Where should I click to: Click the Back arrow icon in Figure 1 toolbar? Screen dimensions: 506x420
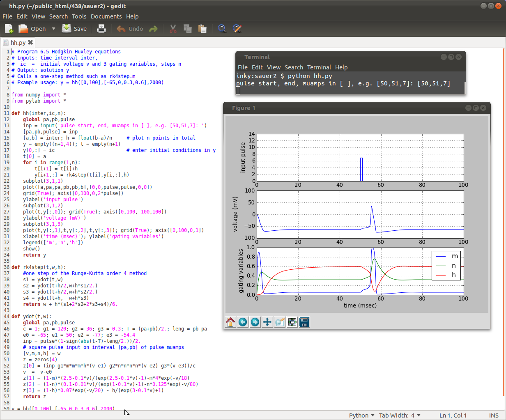click(x=243, y=322)
